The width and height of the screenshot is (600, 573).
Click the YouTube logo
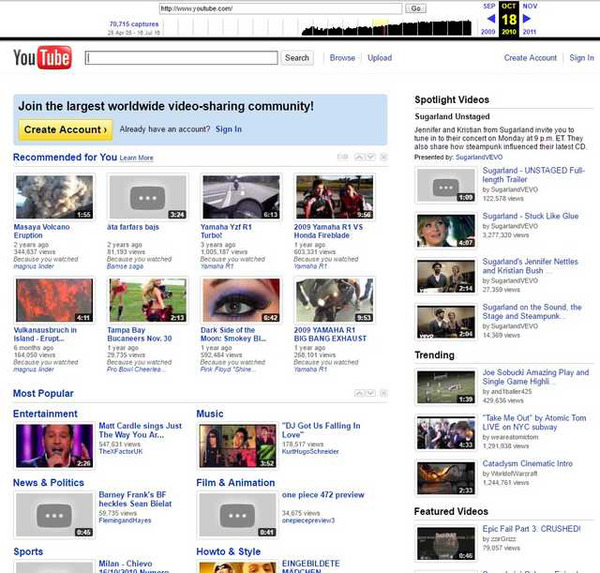pyautogui.click(x=42, y=57)
